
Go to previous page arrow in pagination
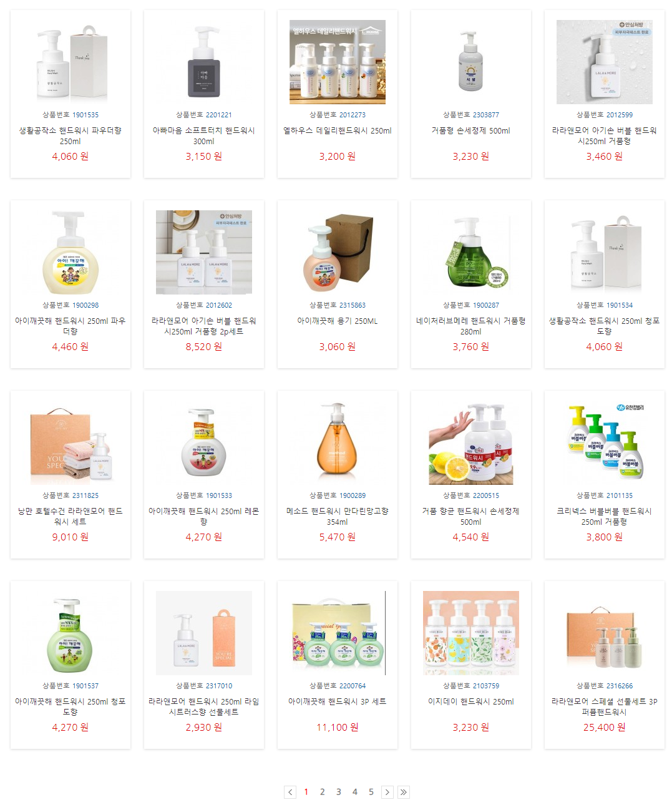[x=290, y=792]
